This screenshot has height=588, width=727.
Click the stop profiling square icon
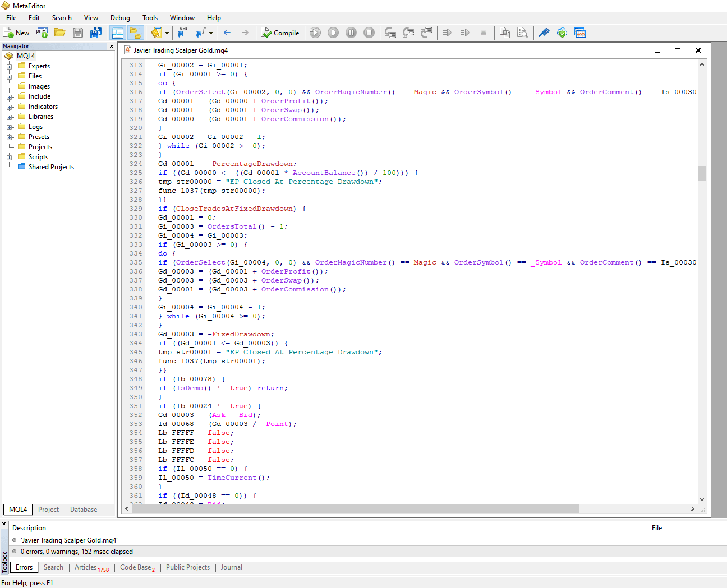coord(483,33)
